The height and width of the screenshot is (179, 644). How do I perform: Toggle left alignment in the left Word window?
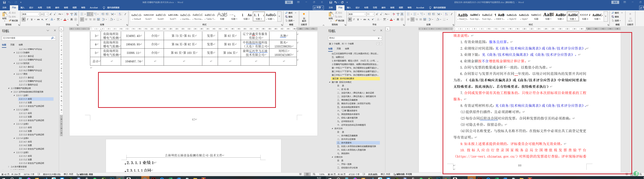pyautogui.click(x=82, y=19)
